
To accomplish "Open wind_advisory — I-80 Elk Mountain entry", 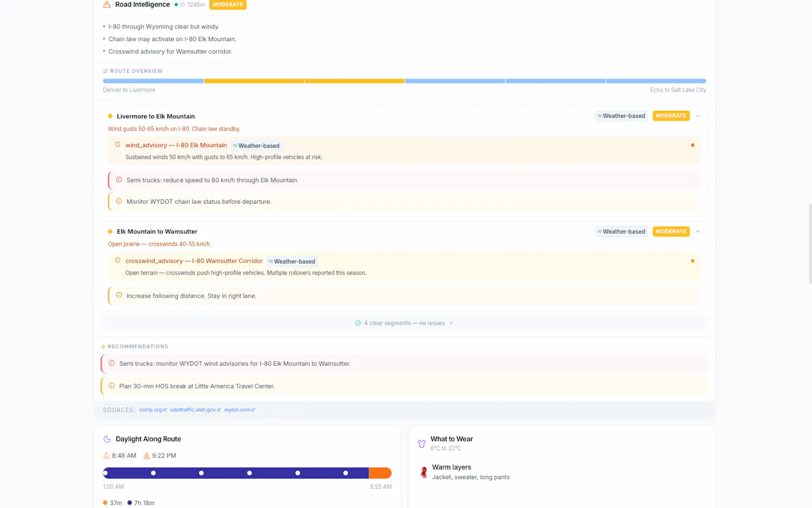I will 404,150.
